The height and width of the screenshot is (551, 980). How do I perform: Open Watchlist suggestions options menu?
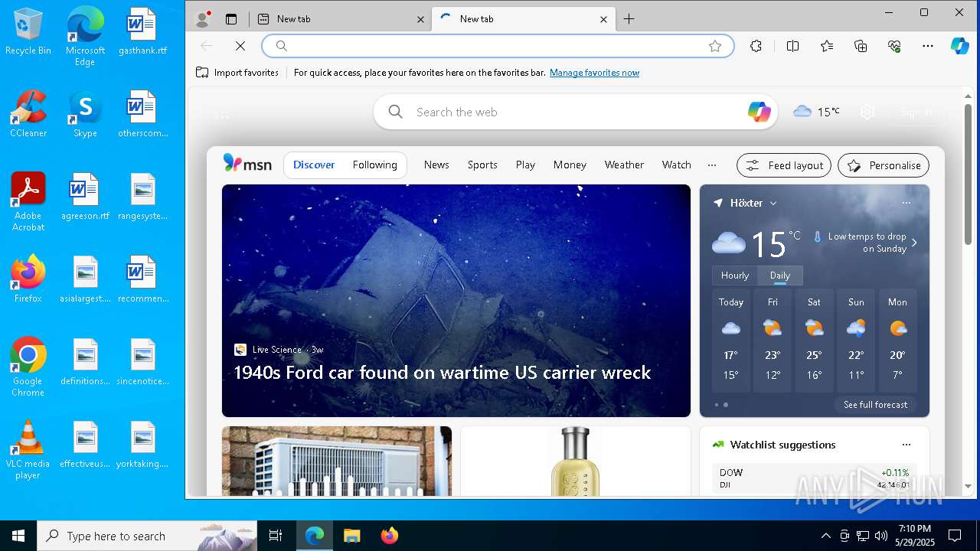coord(906,445)
